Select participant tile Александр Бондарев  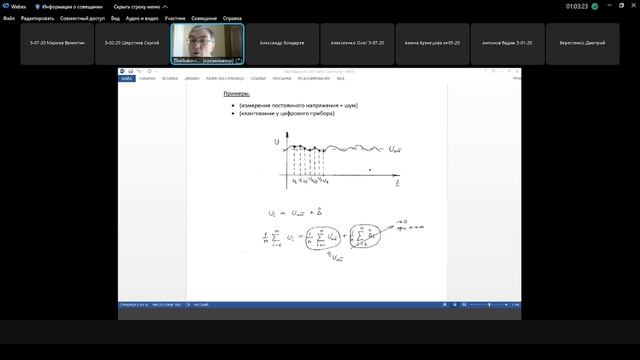pyautogui.click(x=282, y=44)
